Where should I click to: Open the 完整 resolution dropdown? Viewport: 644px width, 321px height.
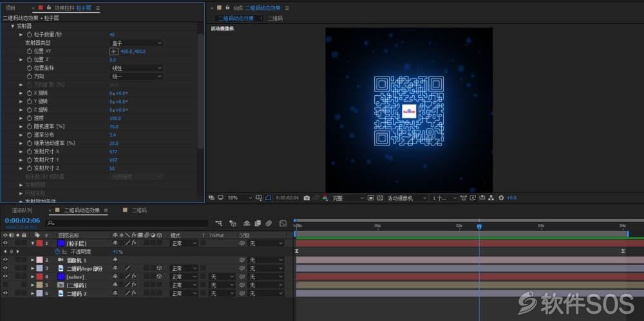(x=348, y=198)
